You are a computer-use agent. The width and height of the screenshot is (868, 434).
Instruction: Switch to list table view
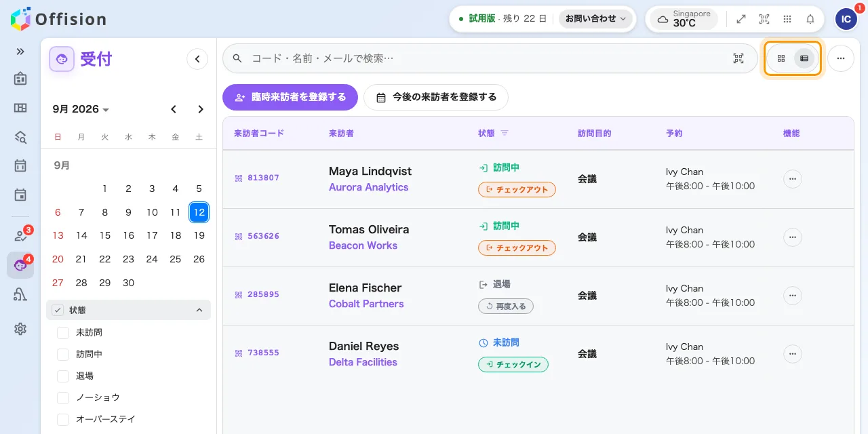click(804, 58)
